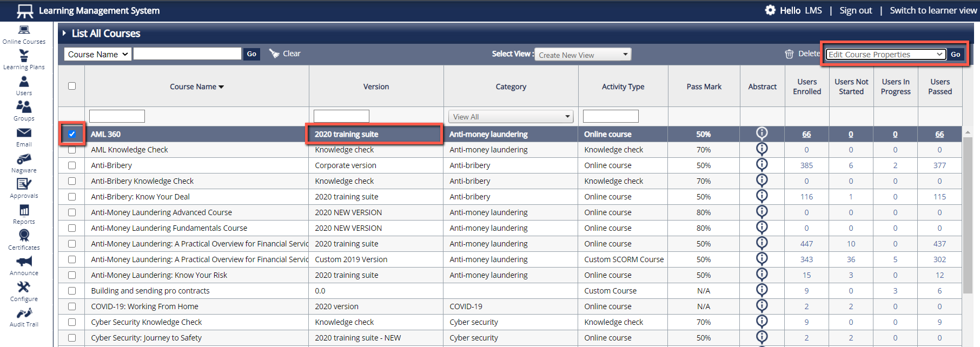Screen dimensions: 980x347
Task: Open the Configure menu in sidebar
Action: tap(24, 288)
